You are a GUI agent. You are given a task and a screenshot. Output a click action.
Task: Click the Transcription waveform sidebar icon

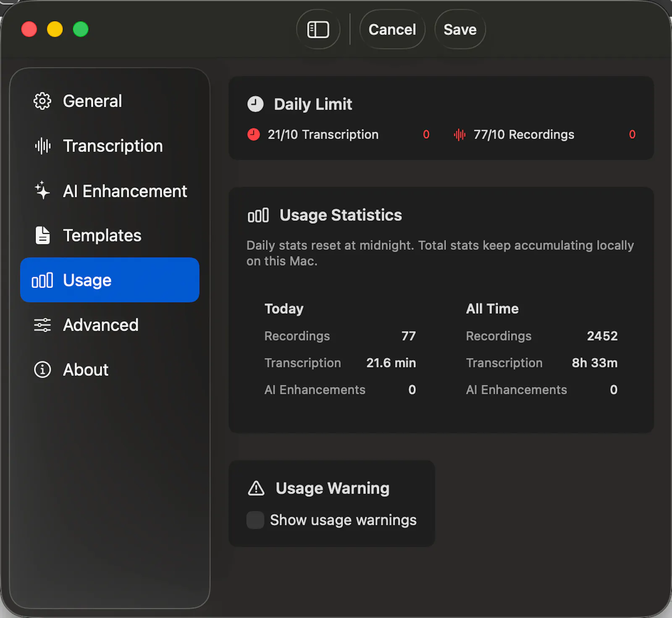pos(42,146)
